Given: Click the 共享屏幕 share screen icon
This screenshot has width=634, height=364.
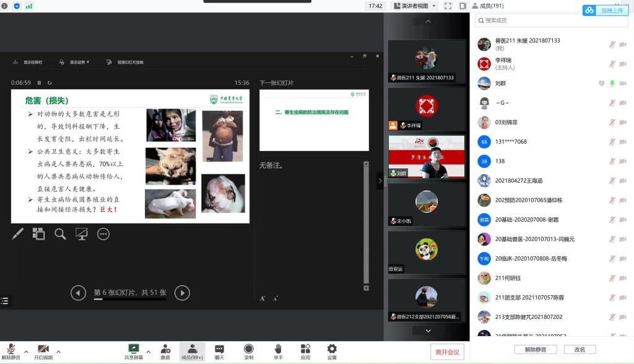Looking at the screenshot, I should click(x=133, y=351).
